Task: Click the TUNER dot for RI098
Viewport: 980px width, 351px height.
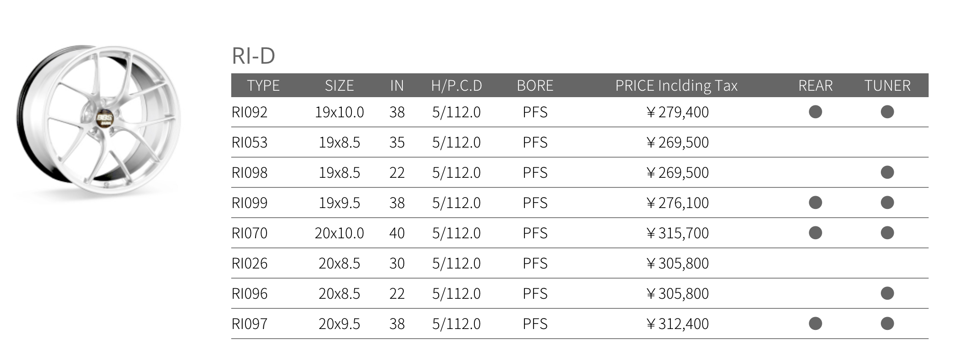Action: [x=887, y=172]
